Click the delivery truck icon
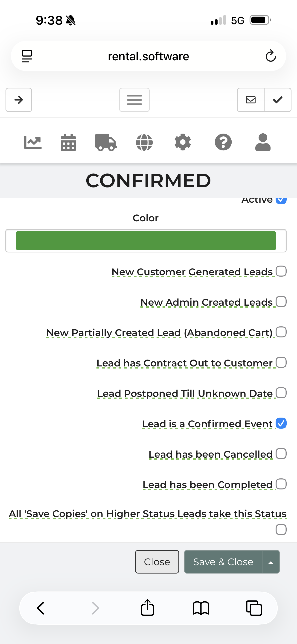This screenshot has width=297, height=644. point(105,143)
